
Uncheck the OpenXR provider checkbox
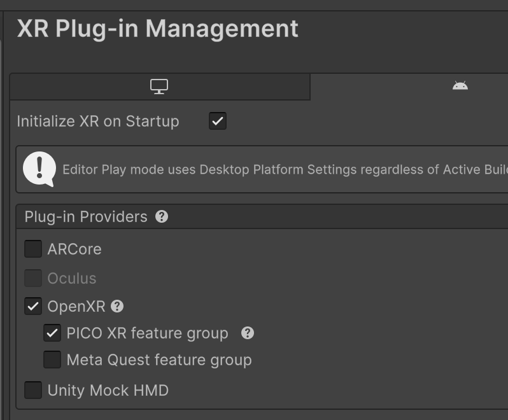33,306
